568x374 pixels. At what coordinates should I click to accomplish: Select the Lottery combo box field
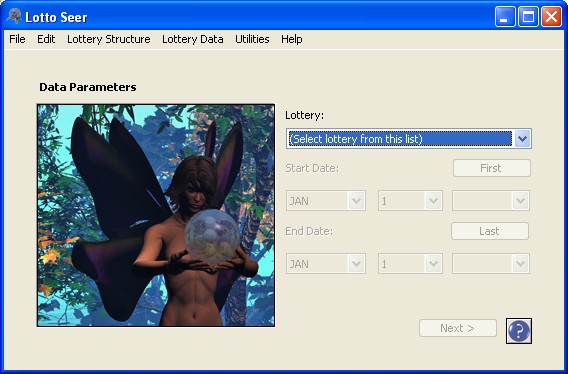(409, 138)
